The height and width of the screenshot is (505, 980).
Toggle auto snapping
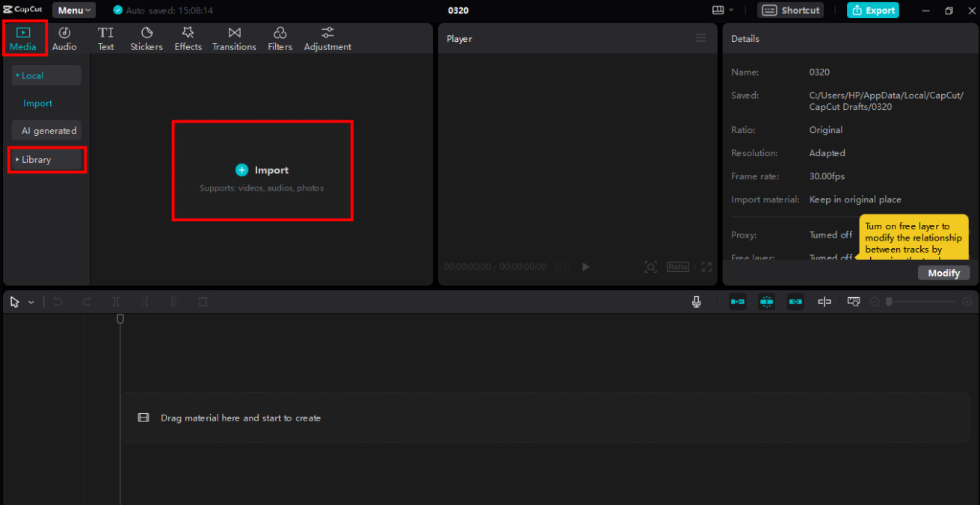click(x=766, y=302)
